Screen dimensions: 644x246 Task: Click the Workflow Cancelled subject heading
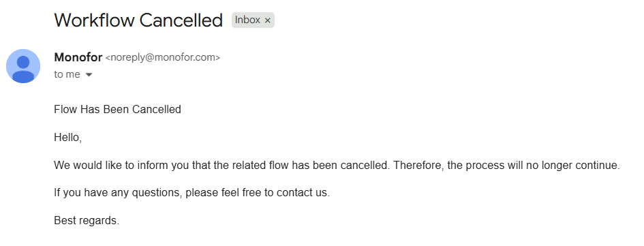click(138, 20)
